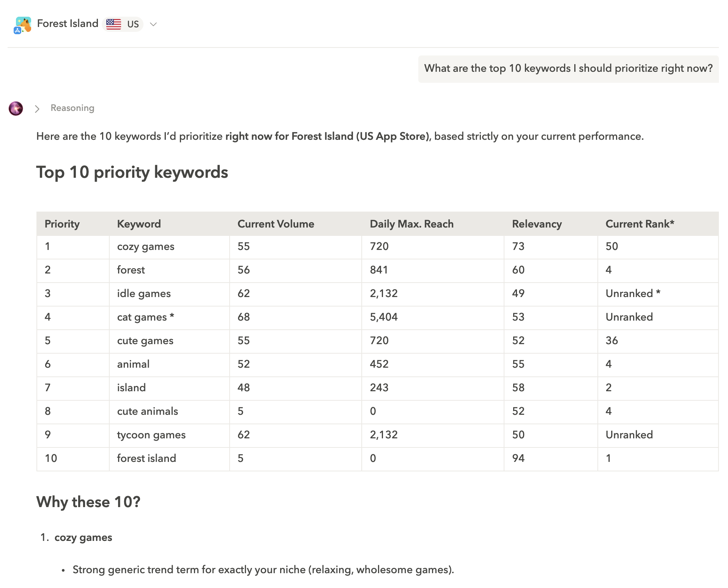Click the Reasoning label
This screenshot has width=728, height=588.
72,108
